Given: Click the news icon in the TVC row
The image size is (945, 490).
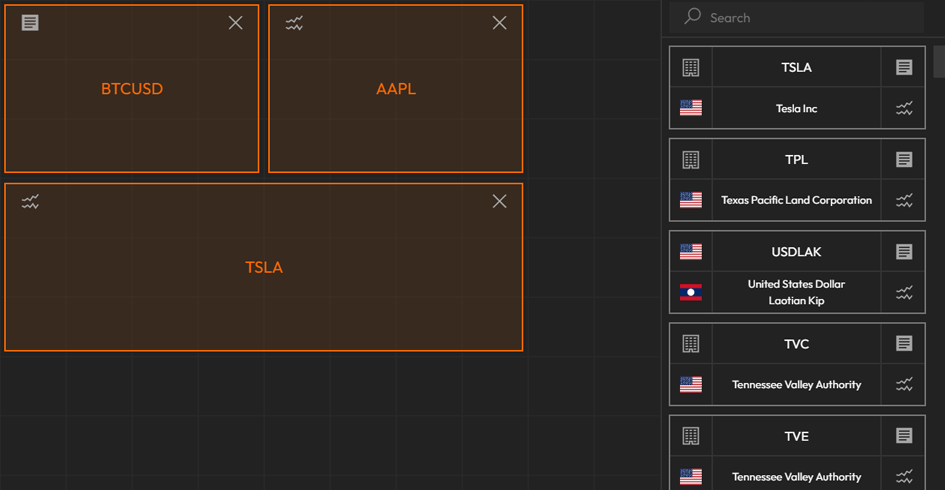Looking at the screenshot, I should pyautogui.click(x=904, y=344).
